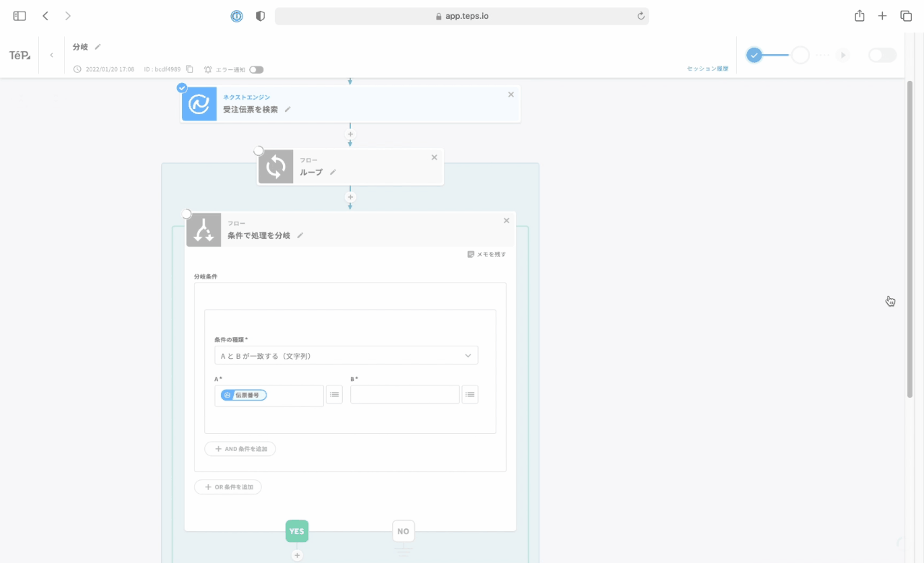Toggle the エラー通知 switch

(x=256, y=70)
